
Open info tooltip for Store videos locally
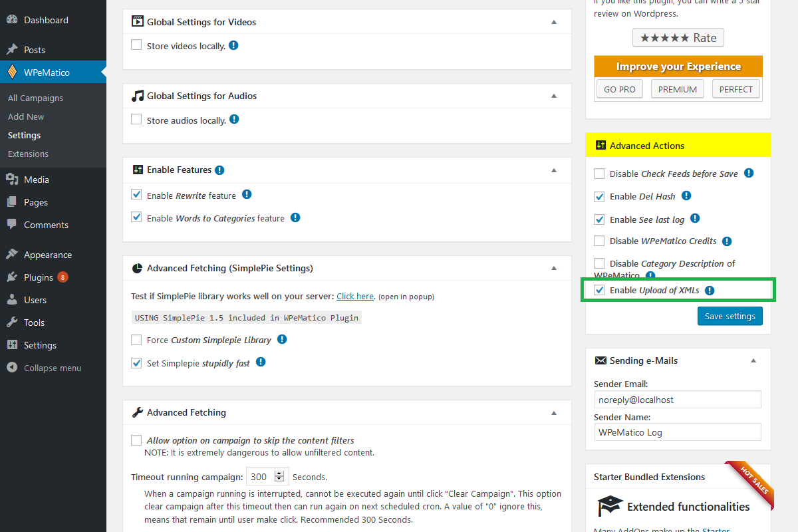[x=233, y=46]
